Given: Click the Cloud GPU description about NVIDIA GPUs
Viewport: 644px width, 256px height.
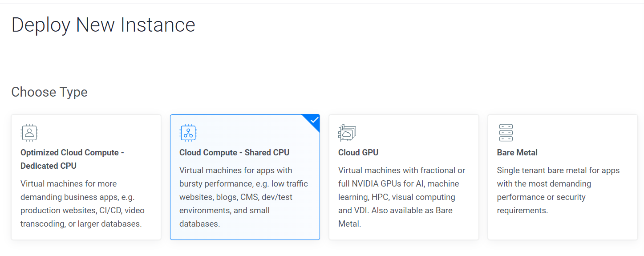Looking at the screenshot, I should click(401, 197).
